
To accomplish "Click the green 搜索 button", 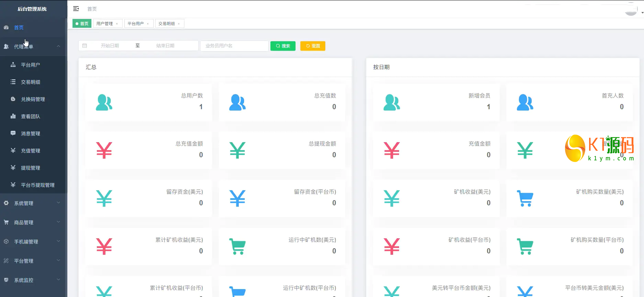I will pyautogui.click(x=283, y=46).
